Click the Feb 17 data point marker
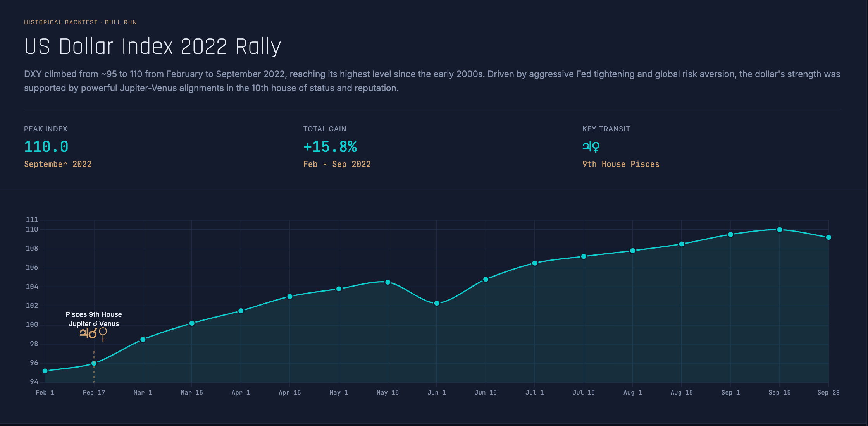The height and width of the screenshot is (426, 868). tap(94, 363)
